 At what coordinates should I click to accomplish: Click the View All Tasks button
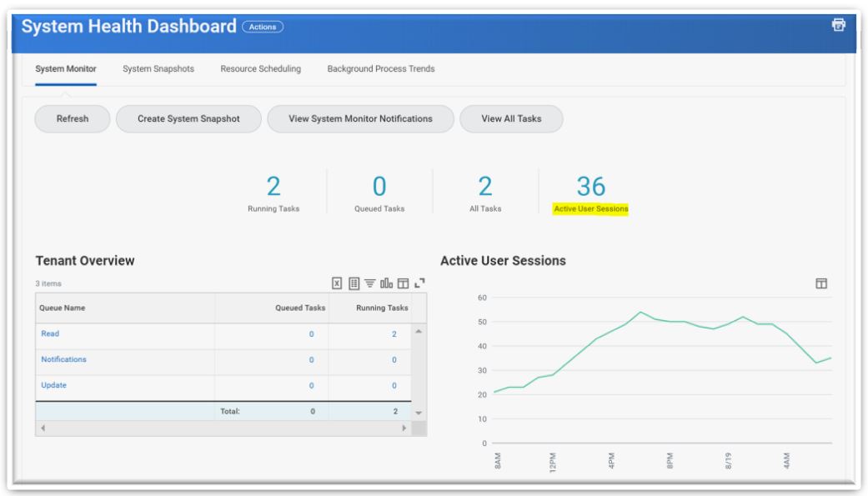click(512, 118)
